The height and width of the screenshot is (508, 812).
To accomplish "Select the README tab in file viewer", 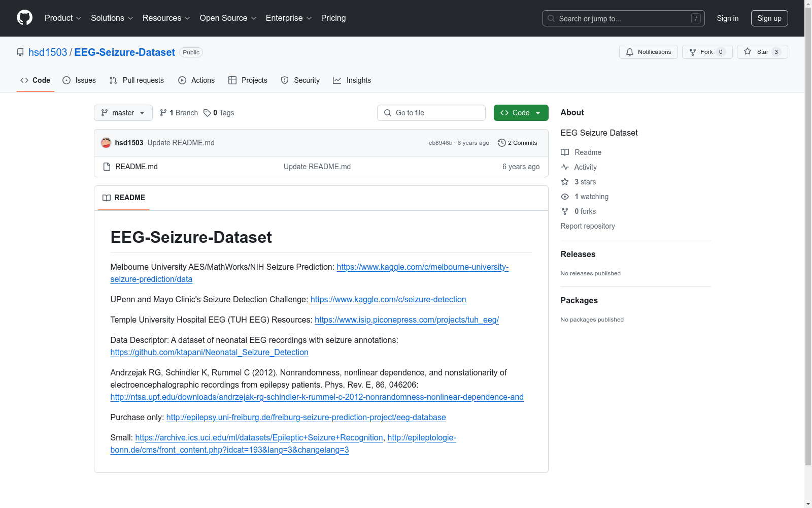I will pos(124,198).
